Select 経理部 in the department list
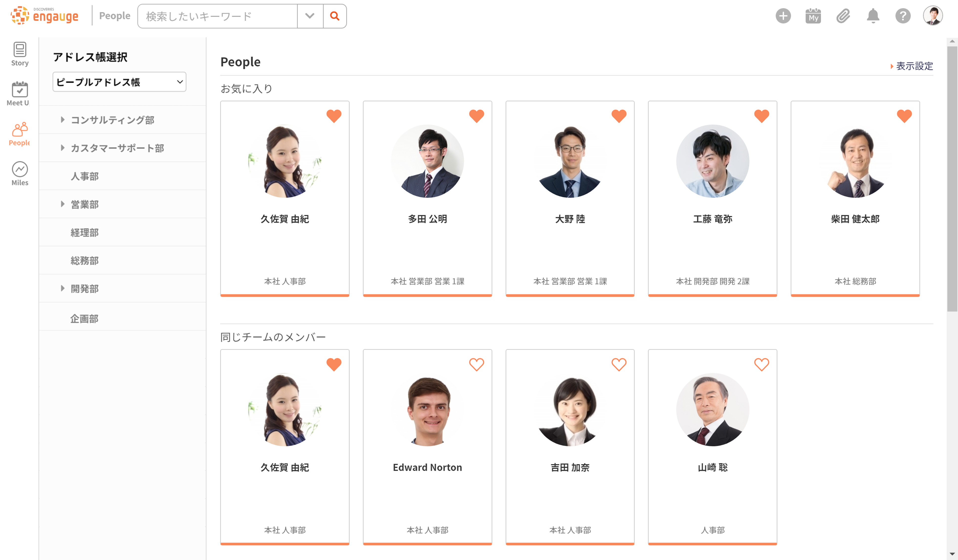Viewport: 958px width, 560px height. coord(85,232)
